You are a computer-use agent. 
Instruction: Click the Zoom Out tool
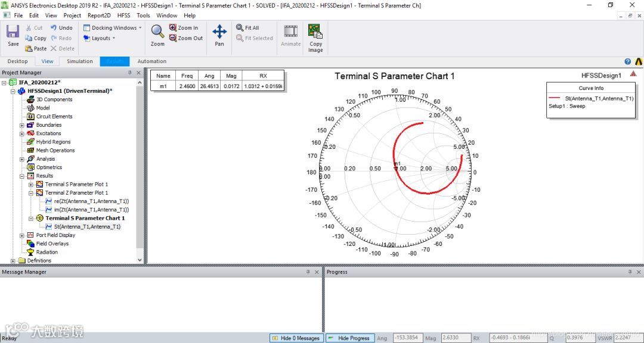[186, 38]
